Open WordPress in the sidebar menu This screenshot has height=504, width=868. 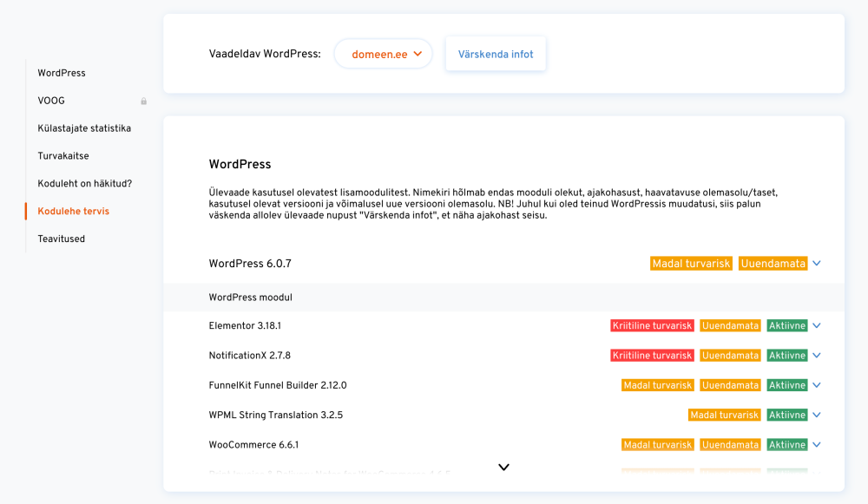62,73
